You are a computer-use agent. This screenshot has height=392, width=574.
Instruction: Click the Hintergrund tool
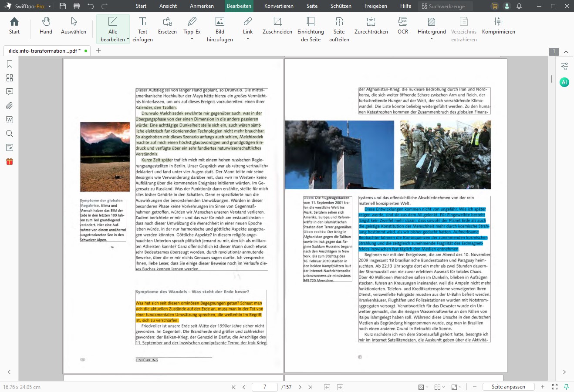click(432, 26)
